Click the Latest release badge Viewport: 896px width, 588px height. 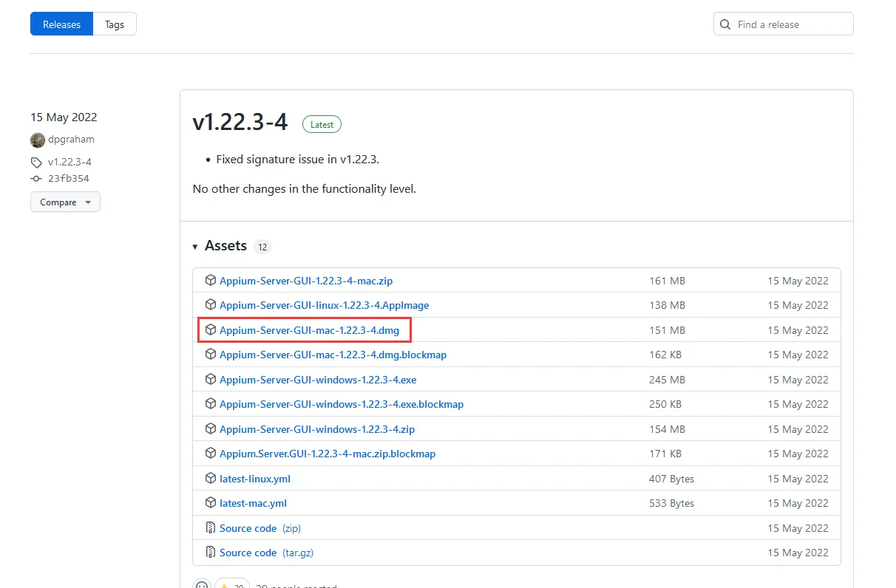tap(322, 124)
